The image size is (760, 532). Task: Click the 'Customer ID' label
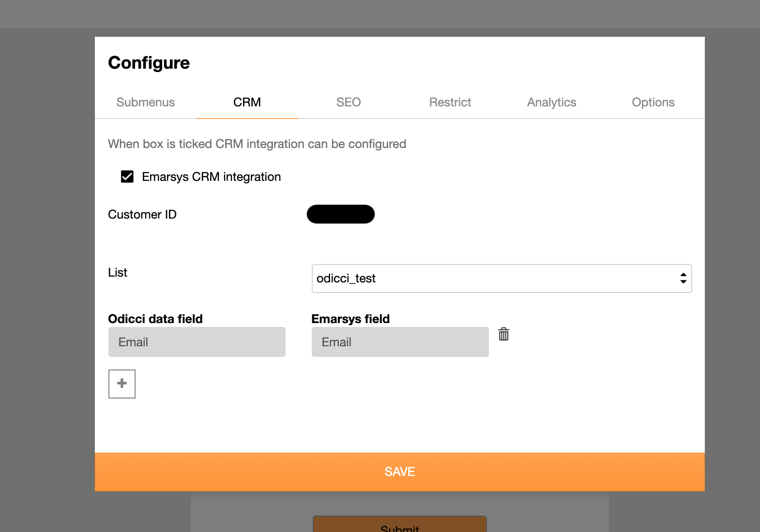142,215
